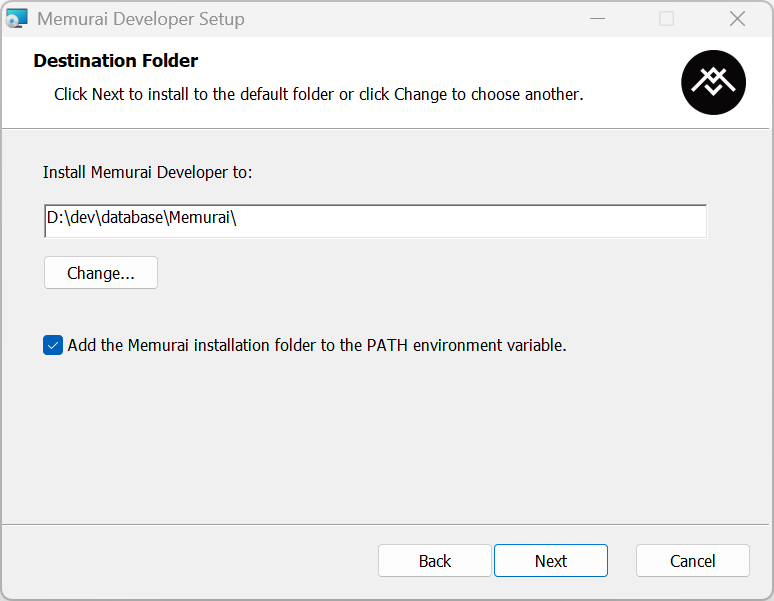Minimize the Memurai Developer Setup window
The image size is (774, 601).
pos(597,19)
